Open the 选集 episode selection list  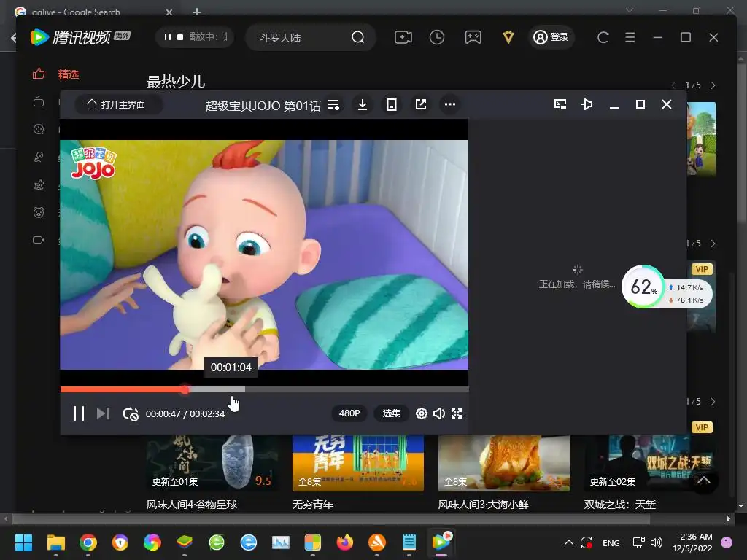pos(392,413)
